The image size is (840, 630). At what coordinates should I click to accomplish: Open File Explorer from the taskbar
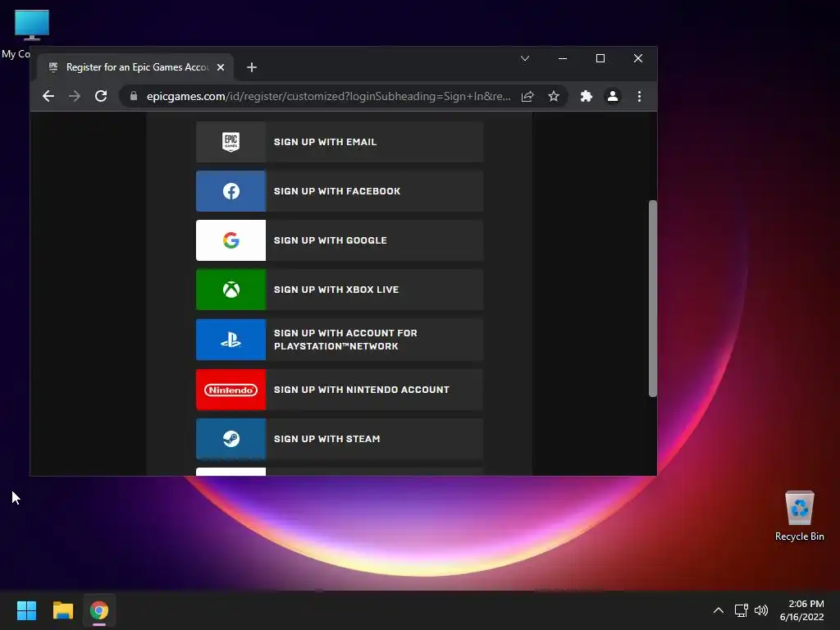coord(62,610)
